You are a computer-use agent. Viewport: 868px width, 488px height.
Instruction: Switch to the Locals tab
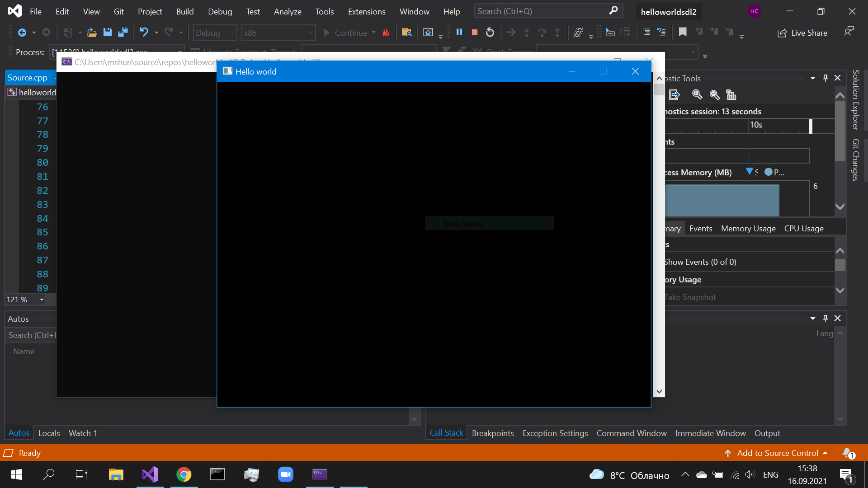(x=49, y=433)
